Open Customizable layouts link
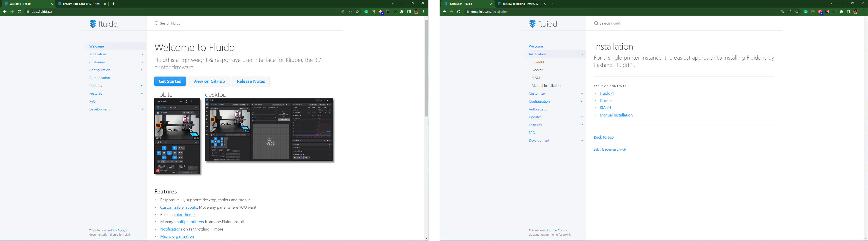868x241 pixels. [179, 207]
